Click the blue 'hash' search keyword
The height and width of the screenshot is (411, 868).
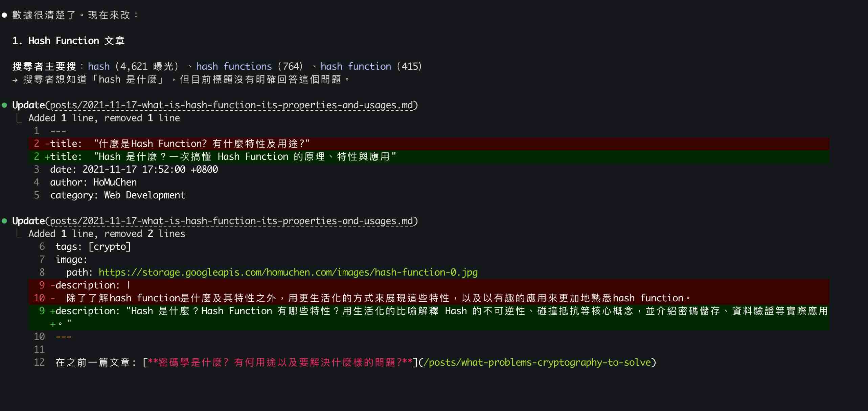(99, 66)
